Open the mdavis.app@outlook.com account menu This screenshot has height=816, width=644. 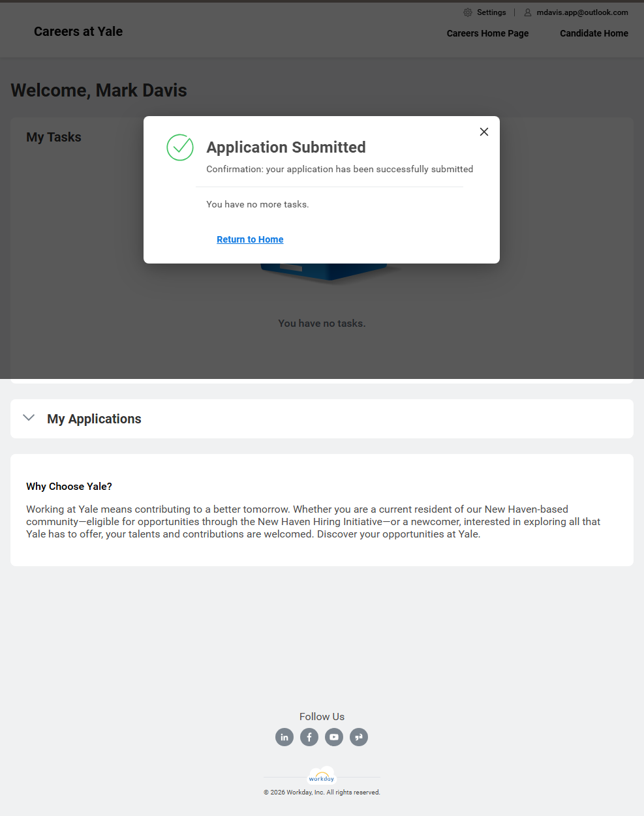coord(582,12)
